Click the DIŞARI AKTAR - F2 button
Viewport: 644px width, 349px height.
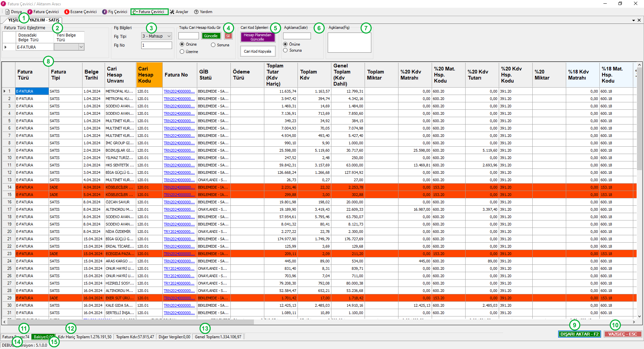[579, 334]
